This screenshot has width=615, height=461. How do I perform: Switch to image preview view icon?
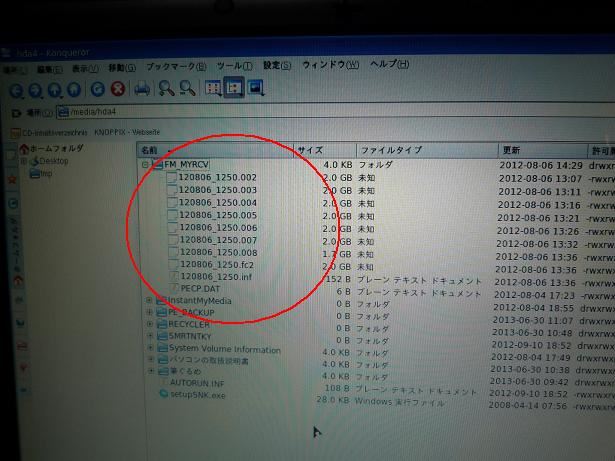pos(257,87)
